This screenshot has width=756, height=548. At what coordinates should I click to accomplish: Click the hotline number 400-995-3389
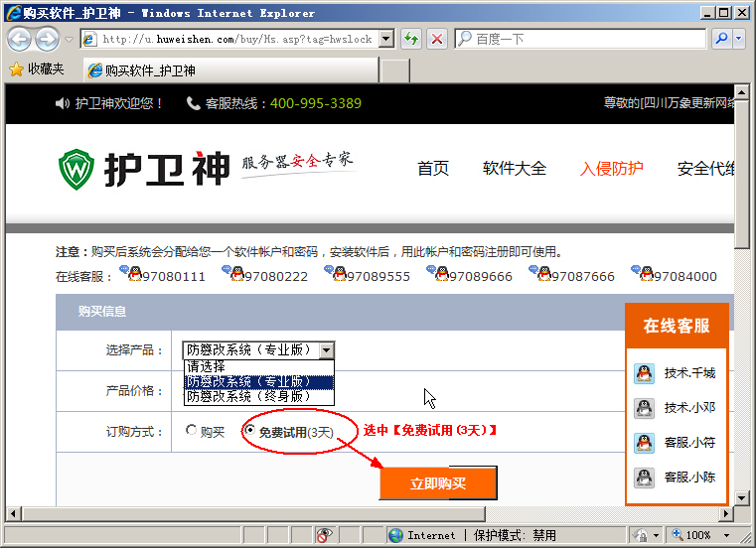coord(315,103)
